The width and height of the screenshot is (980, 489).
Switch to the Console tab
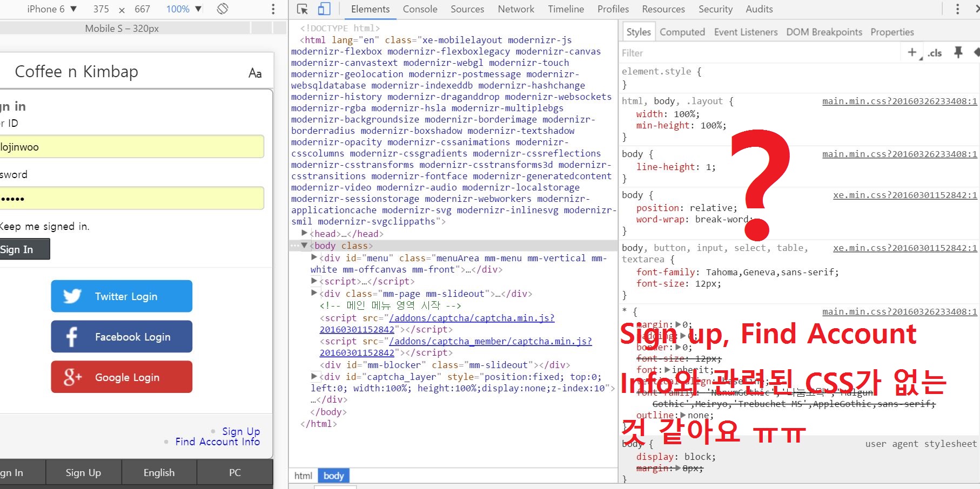pyautogui.click(x=420, y=9)
